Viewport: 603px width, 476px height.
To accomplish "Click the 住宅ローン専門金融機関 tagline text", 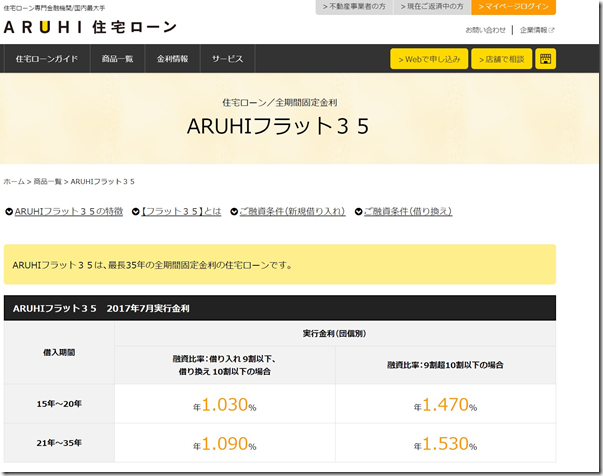I will (54, 8).
